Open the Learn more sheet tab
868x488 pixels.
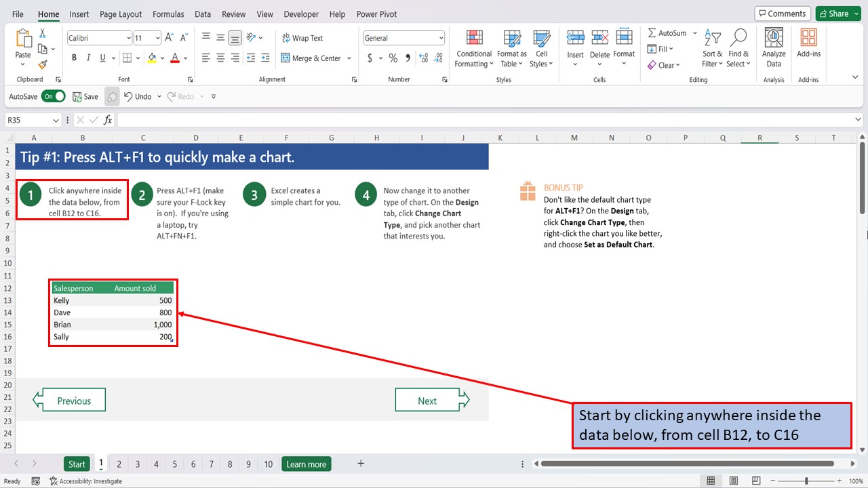[306, 464]
